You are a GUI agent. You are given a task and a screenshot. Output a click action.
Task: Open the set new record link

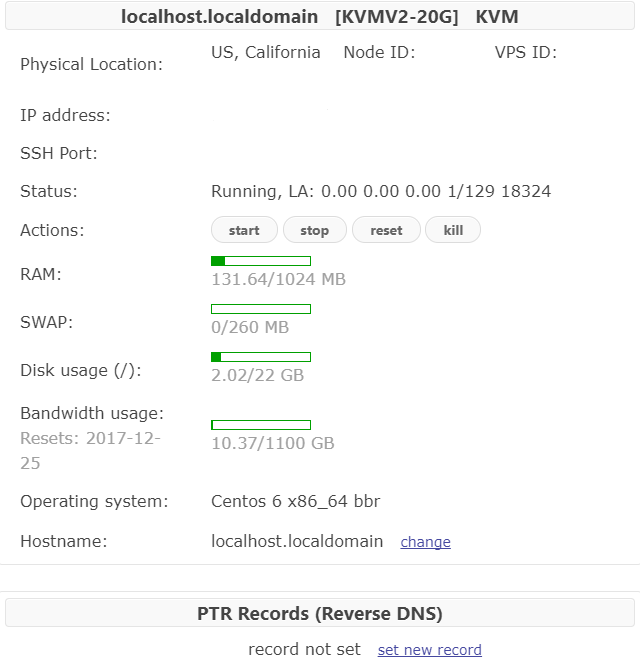point(430,650)
